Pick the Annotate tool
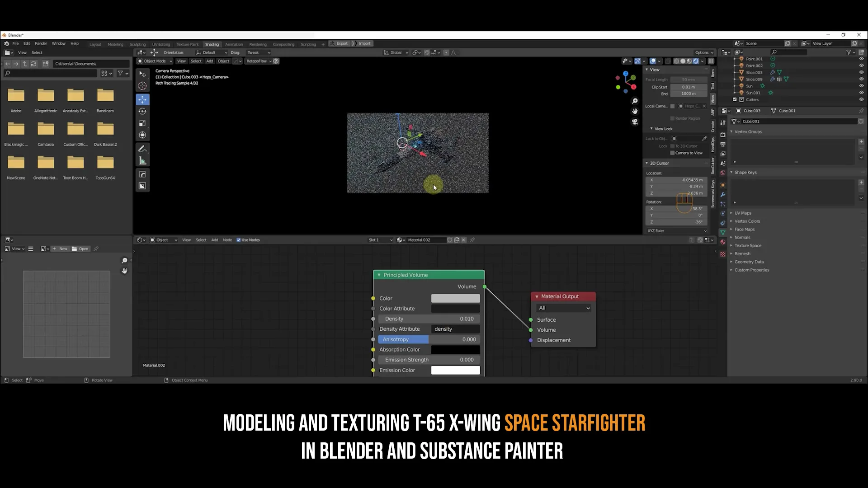868x488 pixels. point(142,149)
